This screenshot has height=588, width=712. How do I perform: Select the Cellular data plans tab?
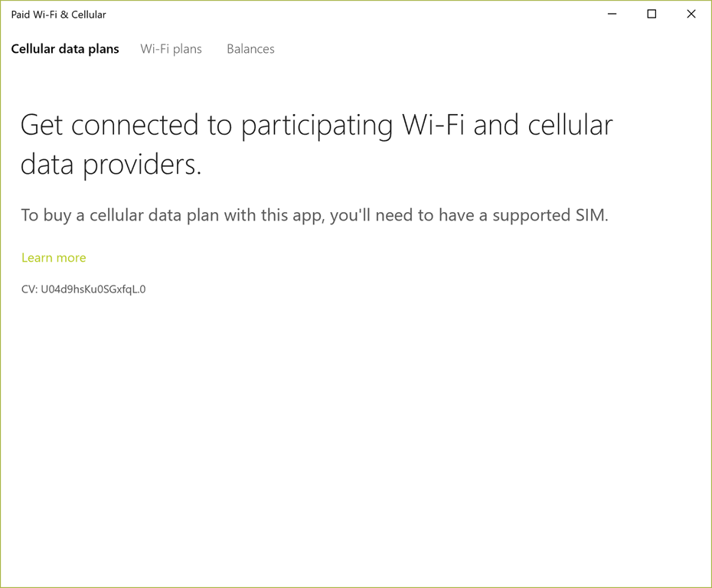coord(65,49)
